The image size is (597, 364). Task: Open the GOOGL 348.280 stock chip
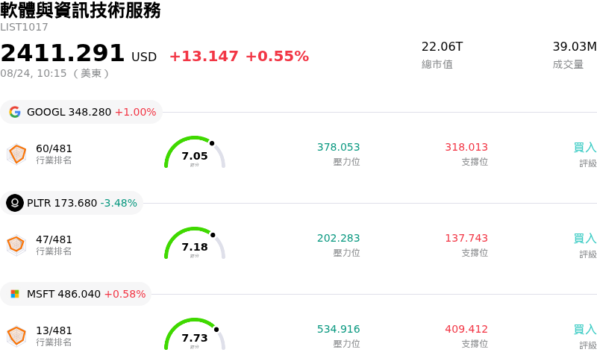[81, 112]
